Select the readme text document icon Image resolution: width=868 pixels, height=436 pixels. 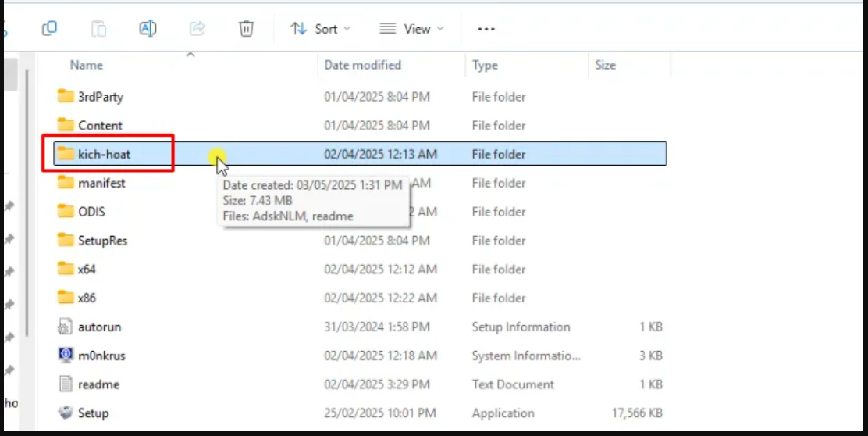click(x=66, y=384)
